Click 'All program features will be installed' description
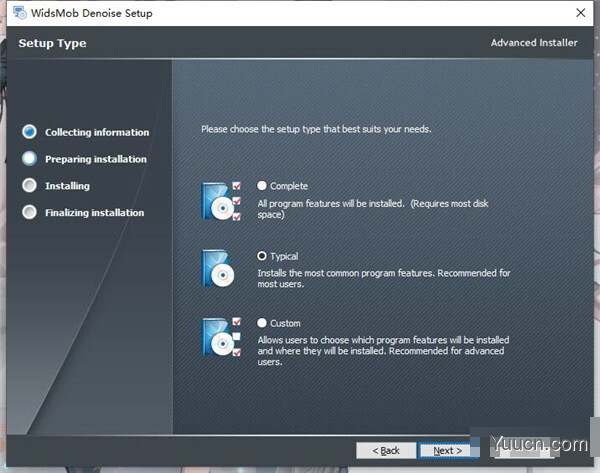The height and width of the screenshot is (473, 600). 373,209
